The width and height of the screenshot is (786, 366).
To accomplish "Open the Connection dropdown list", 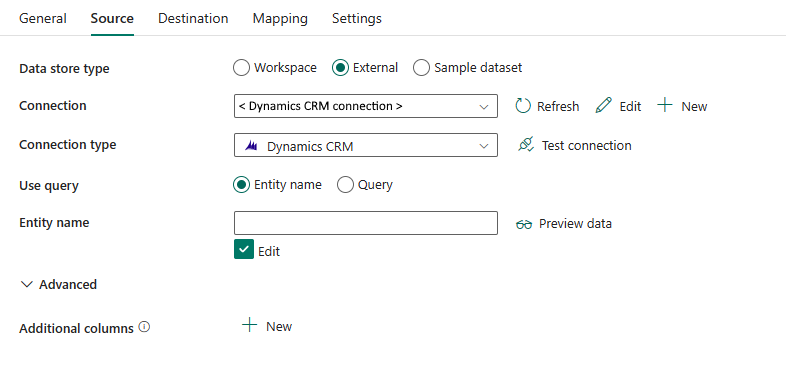I will 366,106.
